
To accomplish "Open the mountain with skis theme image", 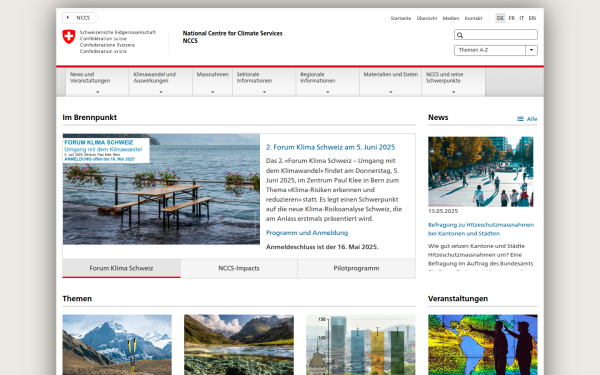I will coord(117,344).
